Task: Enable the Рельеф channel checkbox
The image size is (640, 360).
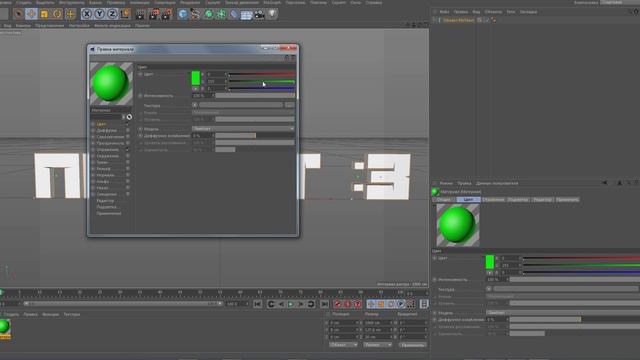Action: pos(128,169)
